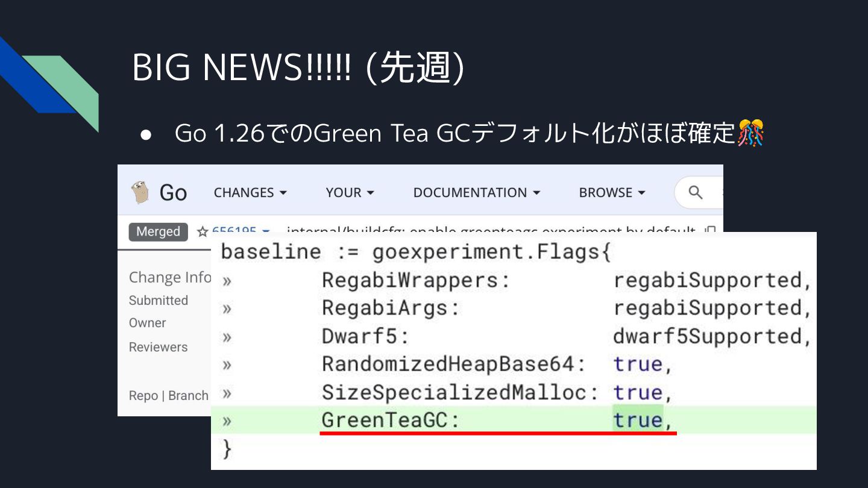Viewport: 868px width, 488px height.
Task: Open change number 656195 link
Action: coord(234,230)
